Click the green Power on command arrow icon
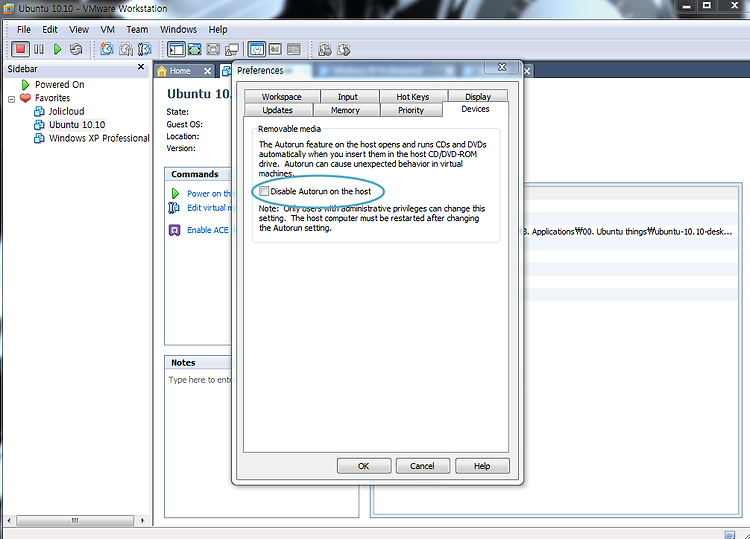This screenshot has height=539, width=750. [175, 194]
